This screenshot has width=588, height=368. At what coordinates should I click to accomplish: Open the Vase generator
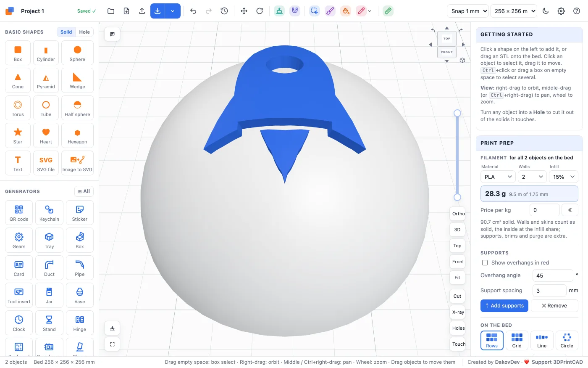click(x=80, y=295)
